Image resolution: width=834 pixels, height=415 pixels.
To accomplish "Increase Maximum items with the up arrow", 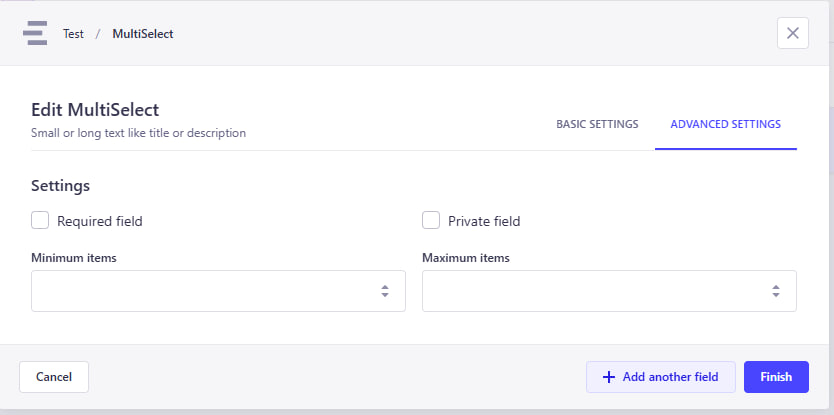I will (776, 287).
